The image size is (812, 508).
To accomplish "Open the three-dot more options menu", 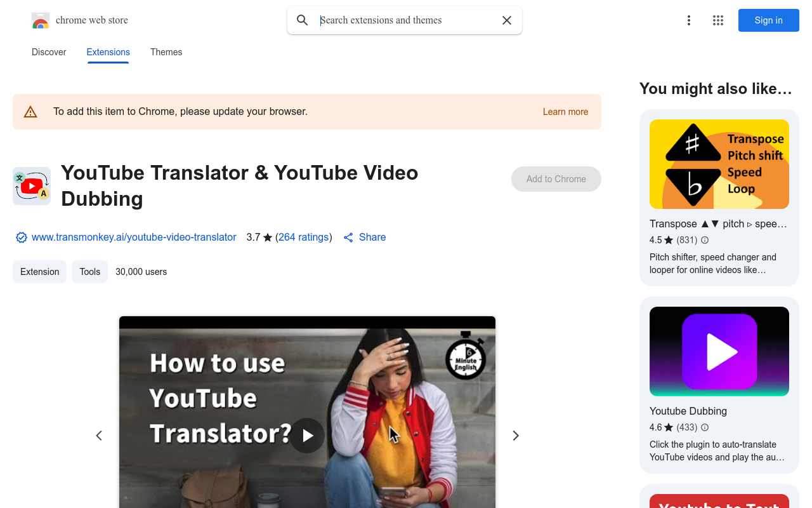I will point(689,20).
